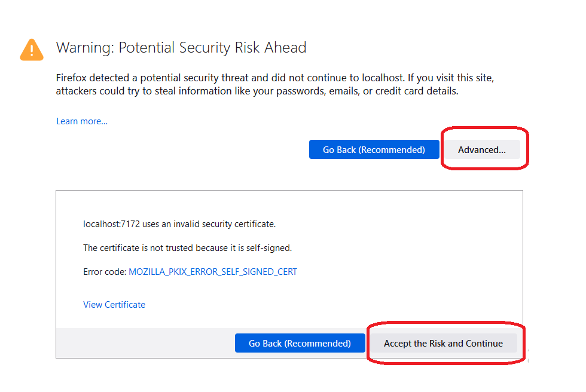Click "attackers could try to steal information" text

(x=142, y=91)
